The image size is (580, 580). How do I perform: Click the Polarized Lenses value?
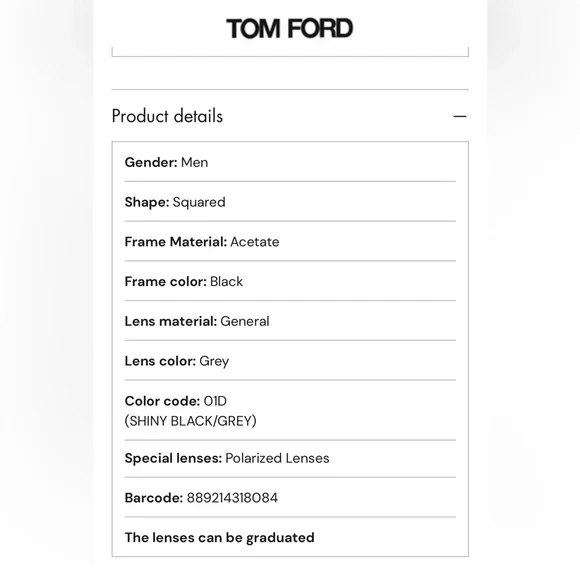point(277,458)
